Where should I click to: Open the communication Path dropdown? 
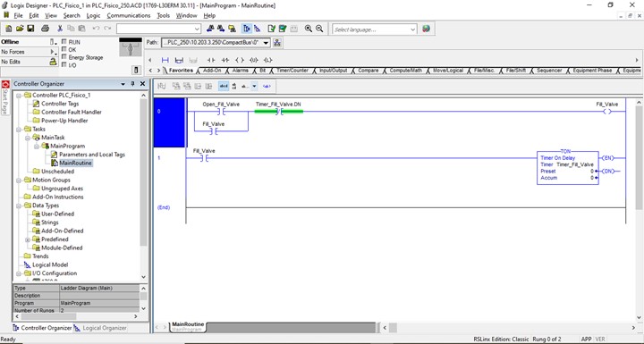267,42
